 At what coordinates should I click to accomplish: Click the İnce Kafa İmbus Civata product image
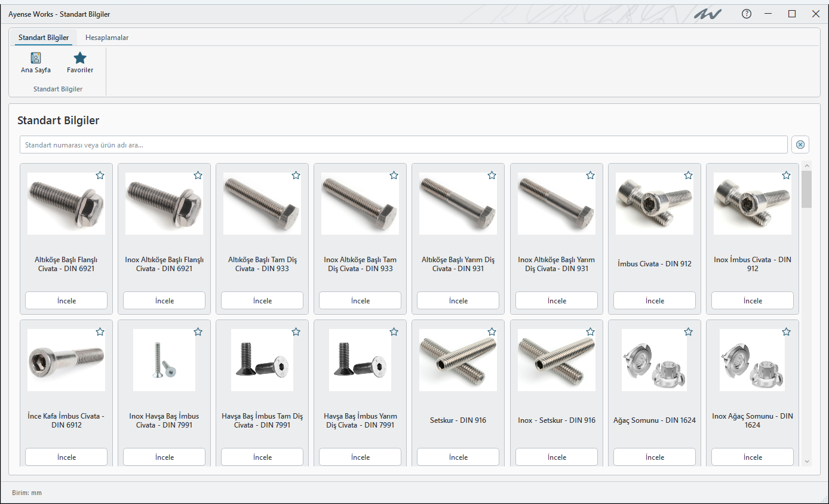[x=66, y=360]
